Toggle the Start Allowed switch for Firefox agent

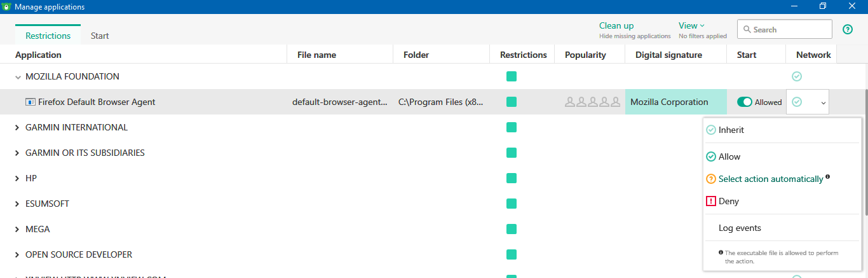coord(745,102)
